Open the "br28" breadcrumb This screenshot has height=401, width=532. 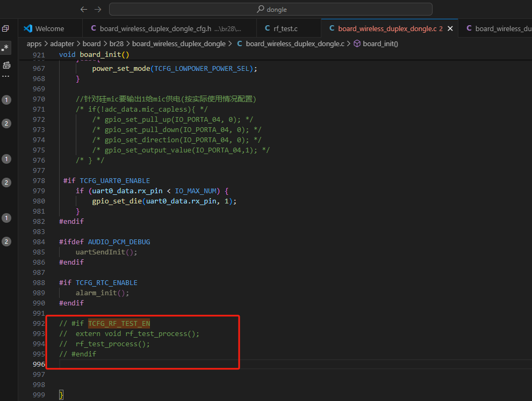117,43
